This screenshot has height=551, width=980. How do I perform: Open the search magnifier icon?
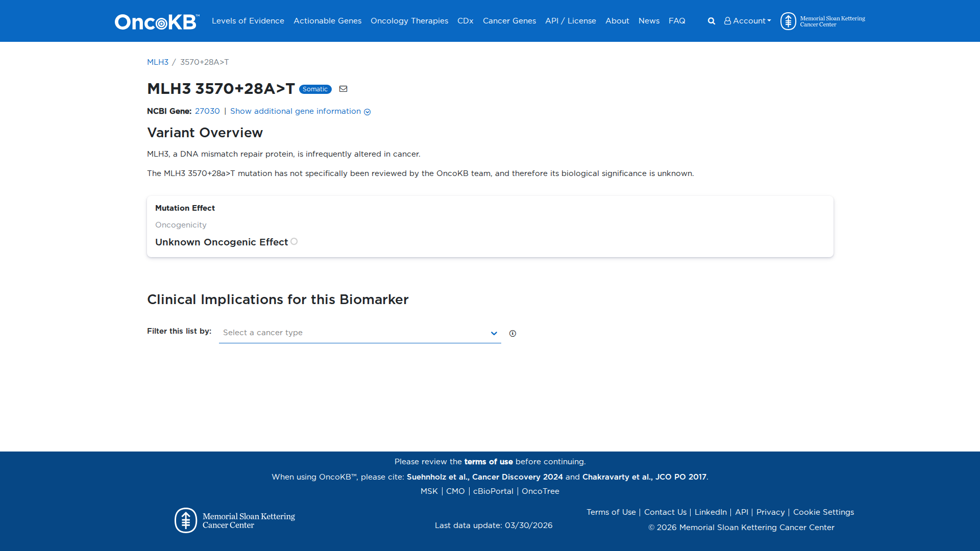click(711, 21)
